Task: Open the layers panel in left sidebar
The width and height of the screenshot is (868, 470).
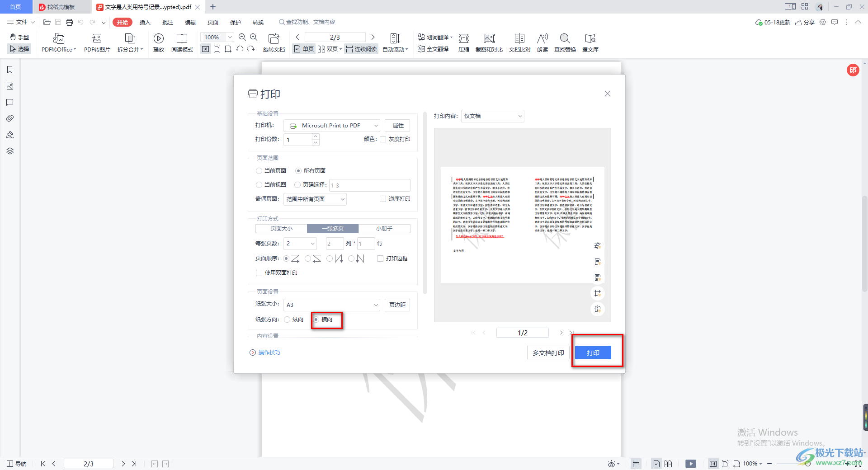Action: point(10,151)
